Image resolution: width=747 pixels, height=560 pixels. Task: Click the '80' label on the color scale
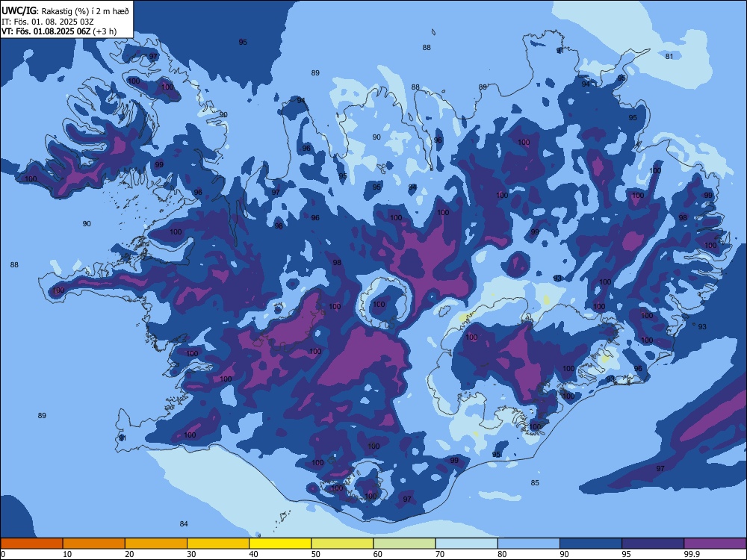502,554
